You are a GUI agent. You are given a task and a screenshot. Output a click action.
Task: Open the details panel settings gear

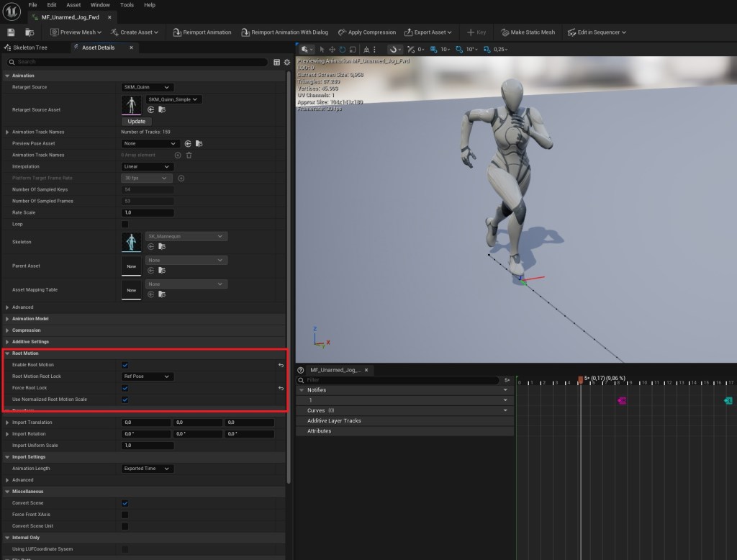coord(287,63)
